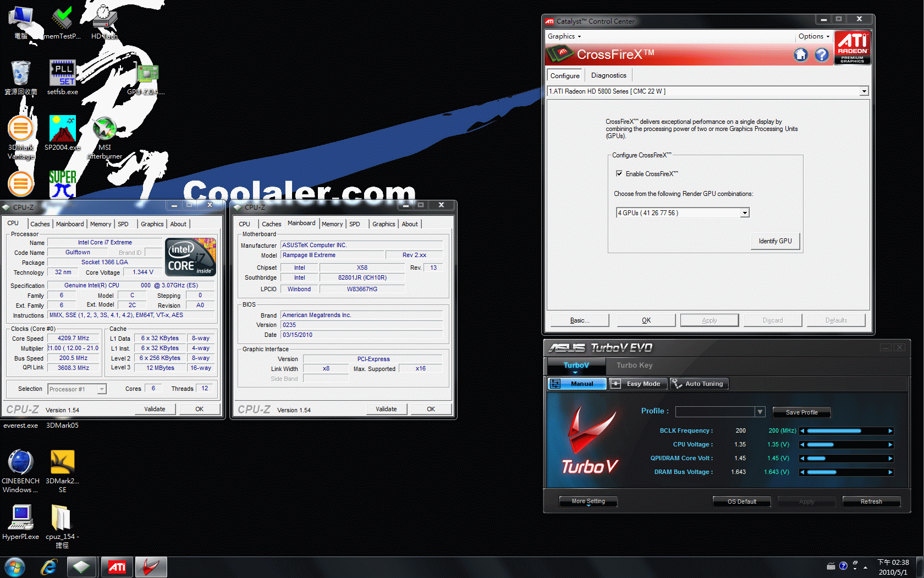This screenshot has width=924, height=578.
Task: Open Caches tab in left CPU-Z window
Action: point(40,224)
